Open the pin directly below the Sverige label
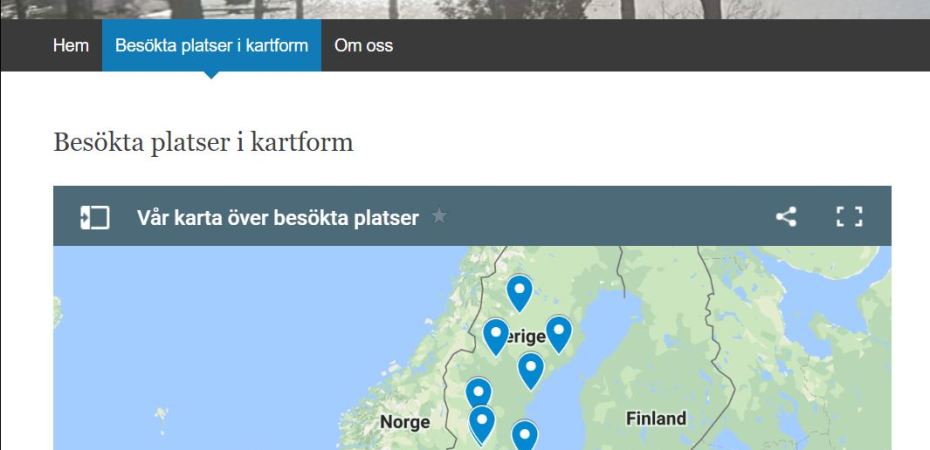This screenshot has height=450, width=930. pos(531,370)
